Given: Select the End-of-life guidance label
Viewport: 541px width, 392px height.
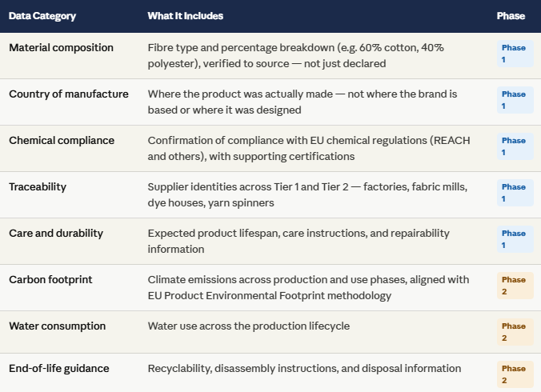Looking at the screenshot, I should coord(59,369).
